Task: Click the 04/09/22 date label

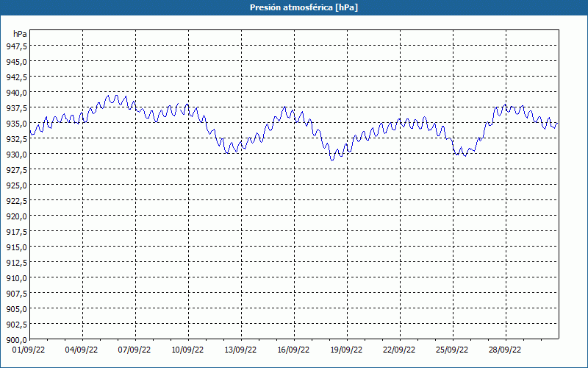Action: [x=82, y=350]
